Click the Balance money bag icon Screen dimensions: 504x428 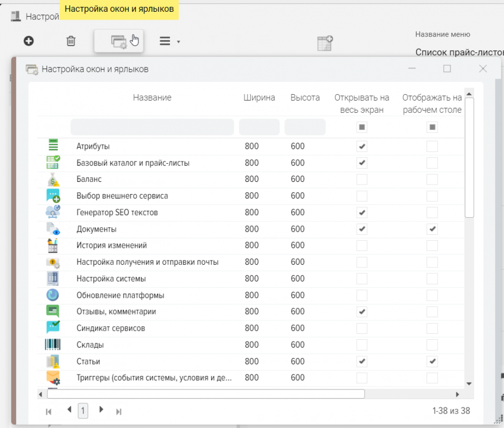pos(53,179)
